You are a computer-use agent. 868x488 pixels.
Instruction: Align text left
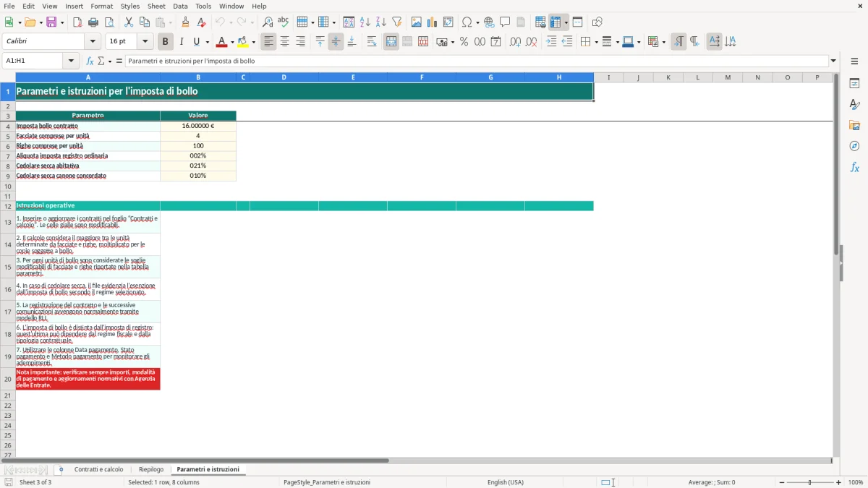point(269,42)
